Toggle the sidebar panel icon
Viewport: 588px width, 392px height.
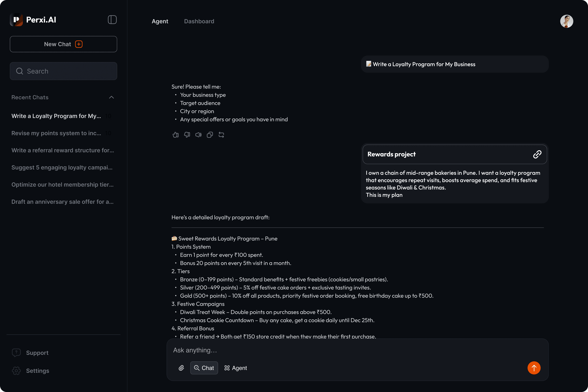pyautogui.click(x=112, y=20)
